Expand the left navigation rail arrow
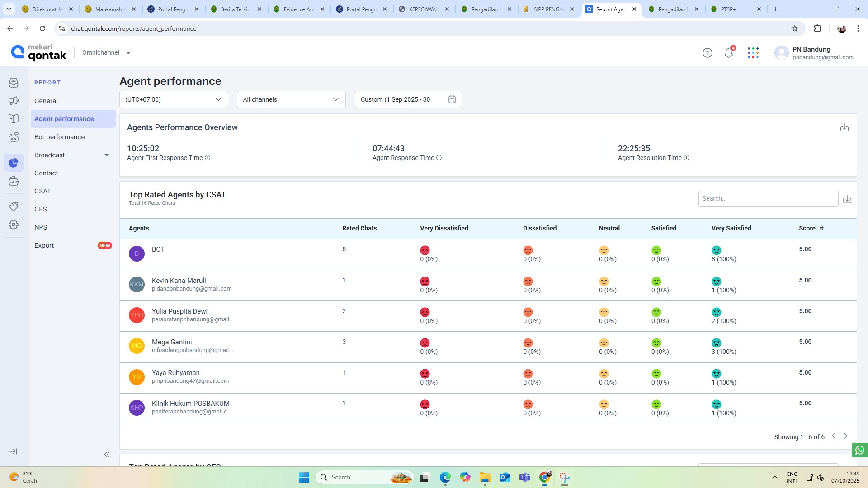This screenshot has width=868, height=488. [13, 451]
